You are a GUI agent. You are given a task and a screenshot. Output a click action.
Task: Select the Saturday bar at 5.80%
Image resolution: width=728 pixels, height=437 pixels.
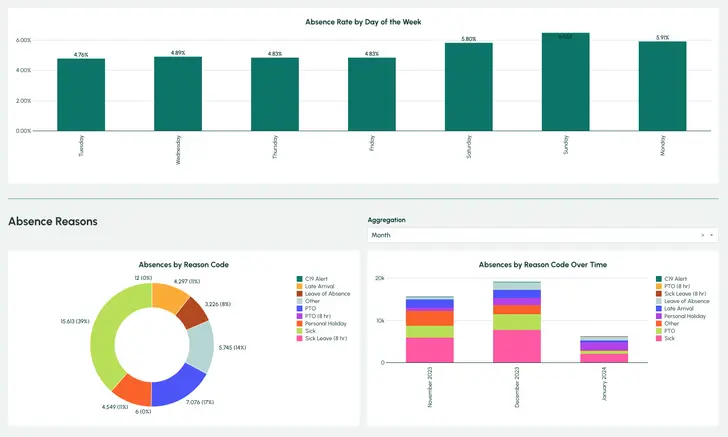469,87
